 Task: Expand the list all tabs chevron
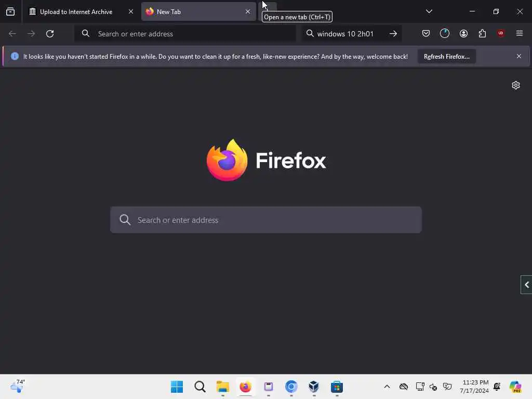pos(429,11)
